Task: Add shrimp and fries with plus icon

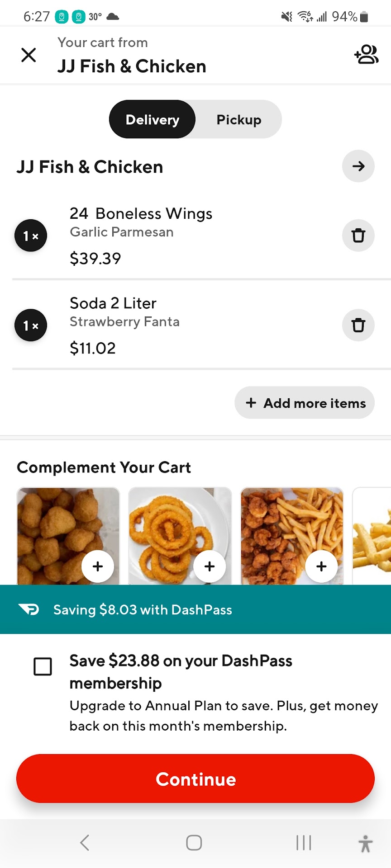Action: pos(321,566)
